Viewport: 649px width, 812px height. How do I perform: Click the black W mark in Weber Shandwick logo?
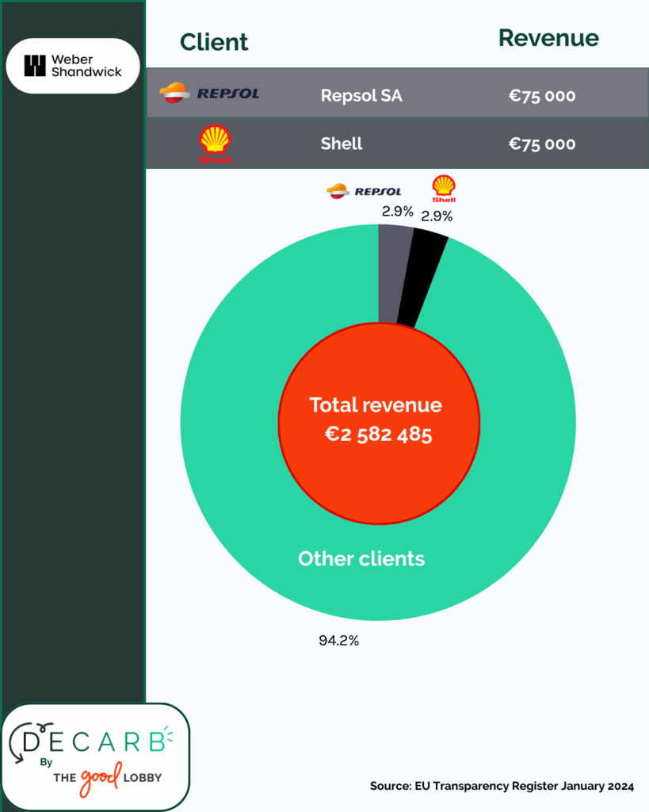(35, 66)
